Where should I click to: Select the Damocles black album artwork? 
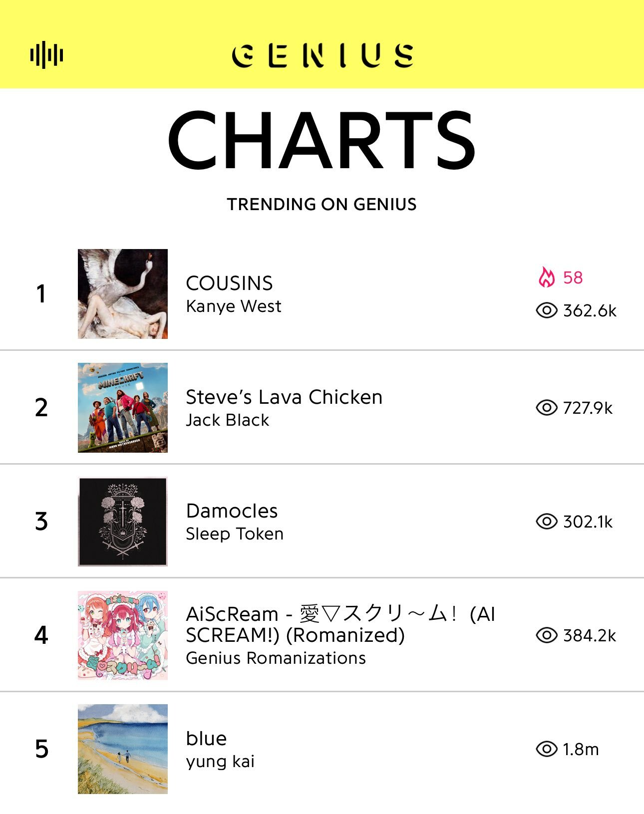point(123,522)
